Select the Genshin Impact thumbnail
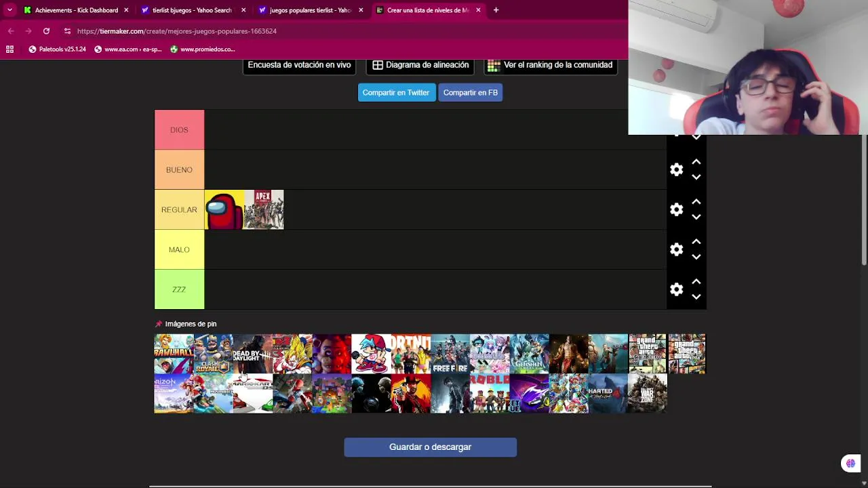This screenshot has height=488, width=868. 529,354
